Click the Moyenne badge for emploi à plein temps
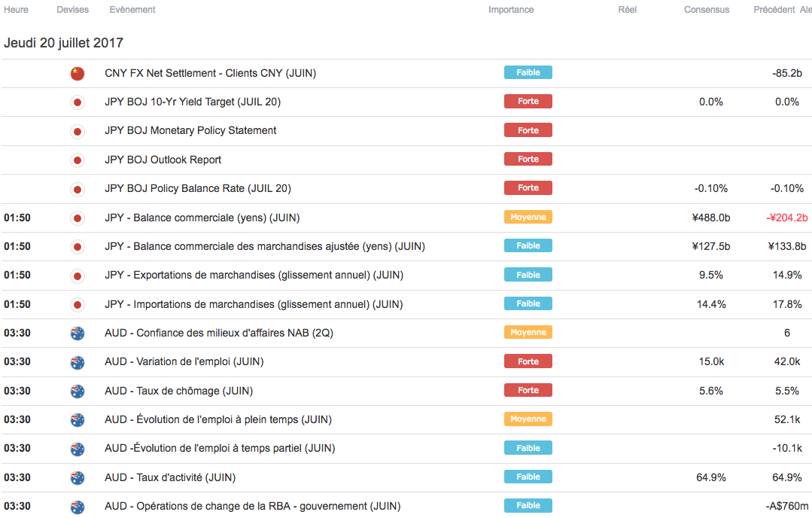Screen dimensions: 812x518 [x=528, y=419]
